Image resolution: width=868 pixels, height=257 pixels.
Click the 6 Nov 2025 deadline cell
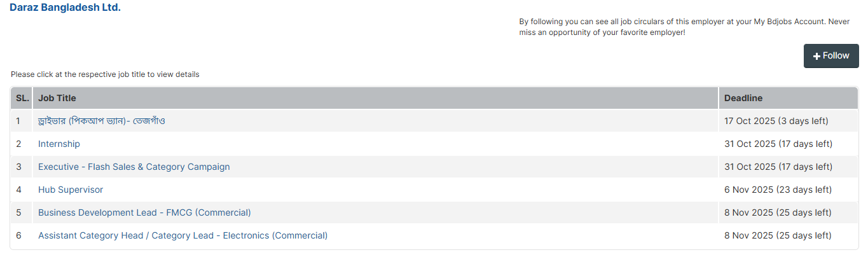[778, 190]
